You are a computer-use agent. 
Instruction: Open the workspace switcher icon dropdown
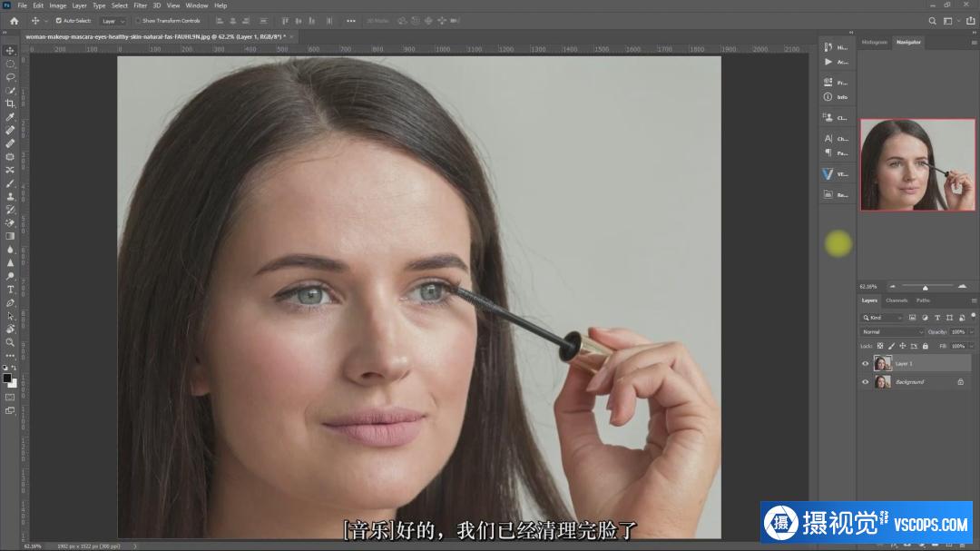951,21
